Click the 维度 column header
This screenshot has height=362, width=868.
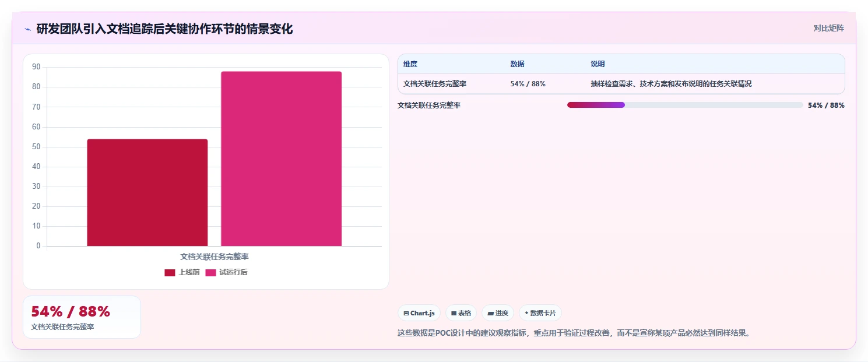pyautogui.click(x=410, y=64)
